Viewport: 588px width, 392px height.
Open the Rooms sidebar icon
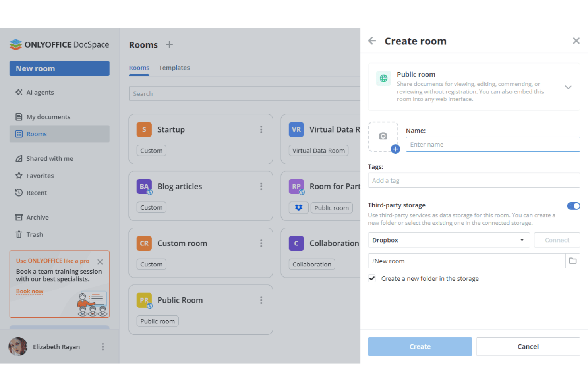pos(19,134)
